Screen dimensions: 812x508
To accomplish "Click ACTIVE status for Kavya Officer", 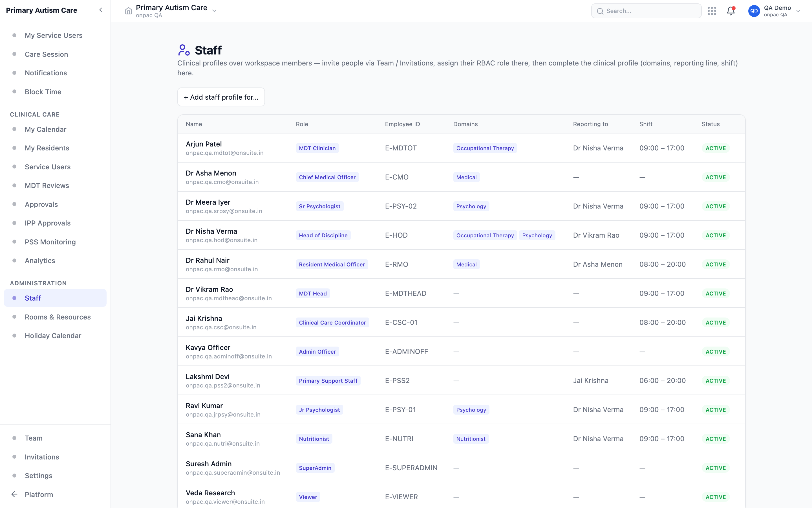I will point(715,351).
